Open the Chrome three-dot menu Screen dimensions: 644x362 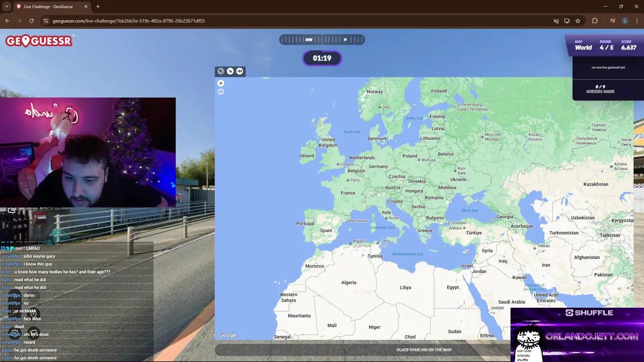[637, 21]
